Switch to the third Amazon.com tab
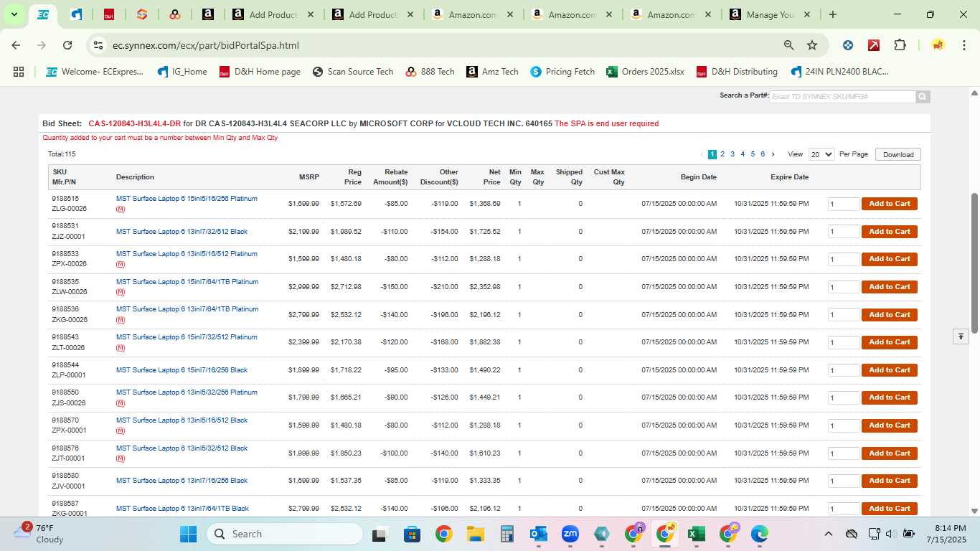Screen dimensions: 980x551 click(671, 14)
